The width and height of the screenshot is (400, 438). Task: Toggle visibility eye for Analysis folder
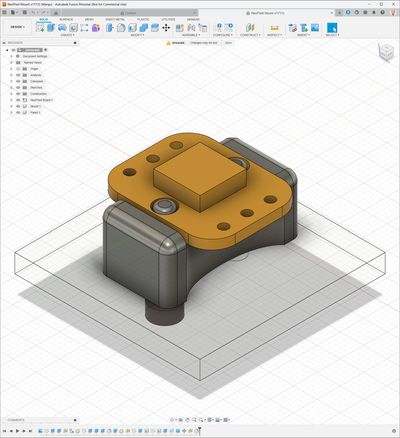click(18, 75)
